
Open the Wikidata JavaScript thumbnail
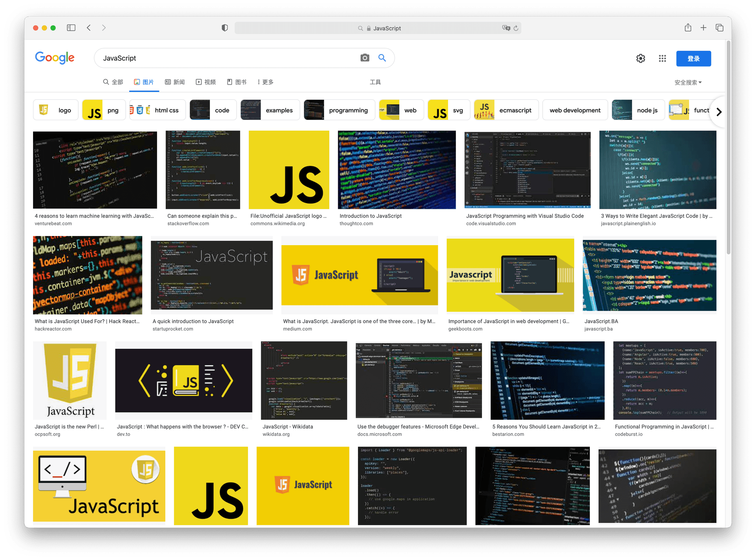[304, 380]
